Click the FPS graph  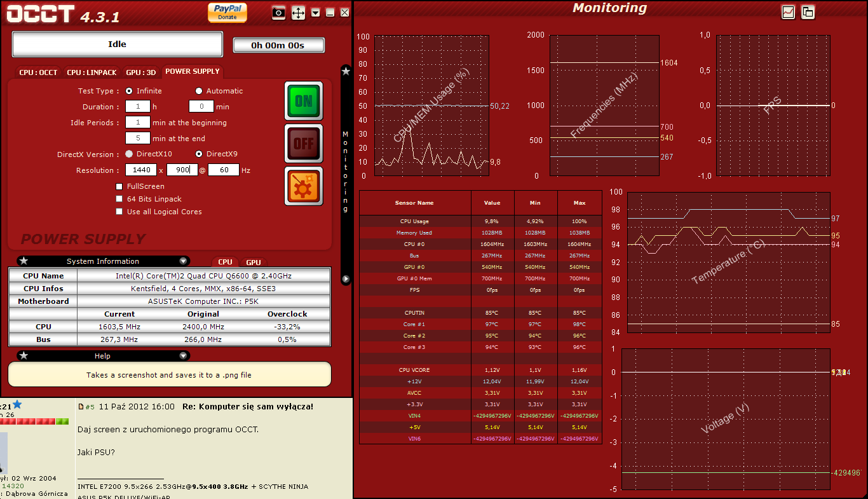click(773, 106)
